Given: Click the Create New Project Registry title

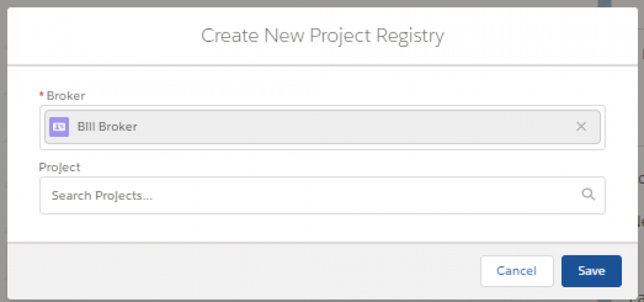Looking at the screenshot, I should coord(323,36).
